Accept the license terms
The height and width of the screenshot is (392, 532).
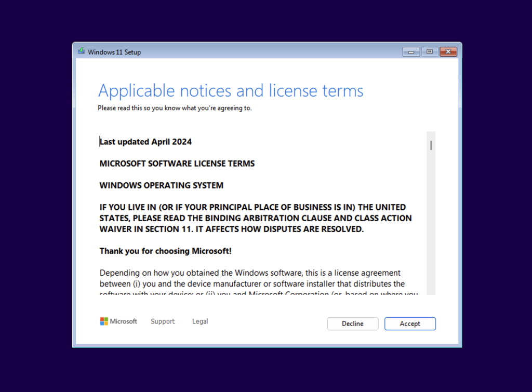click(x=410, y=323)
